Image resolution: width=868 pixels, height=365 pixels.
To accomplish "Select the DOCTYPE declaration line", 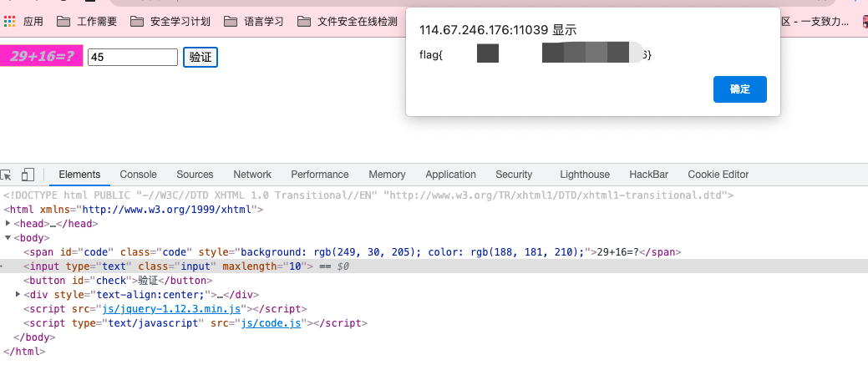I will pyautogui.click(x=368, y=195).
